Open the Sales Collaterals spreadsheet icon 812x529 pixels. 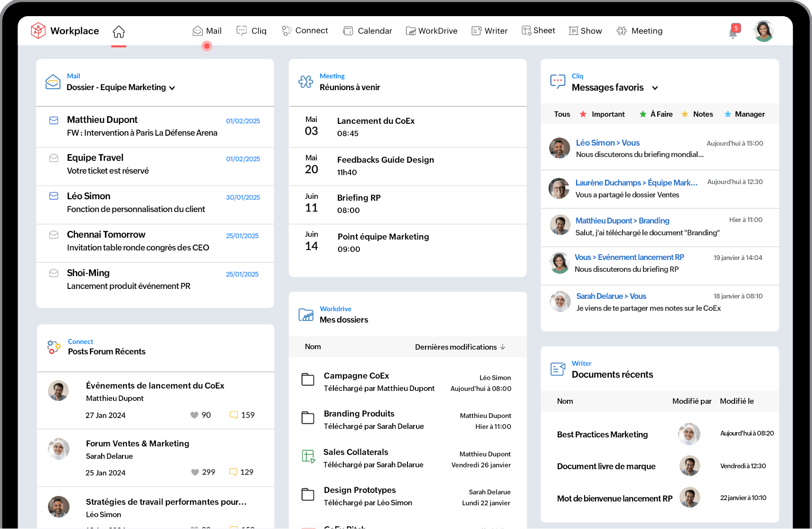click(309, 456)
